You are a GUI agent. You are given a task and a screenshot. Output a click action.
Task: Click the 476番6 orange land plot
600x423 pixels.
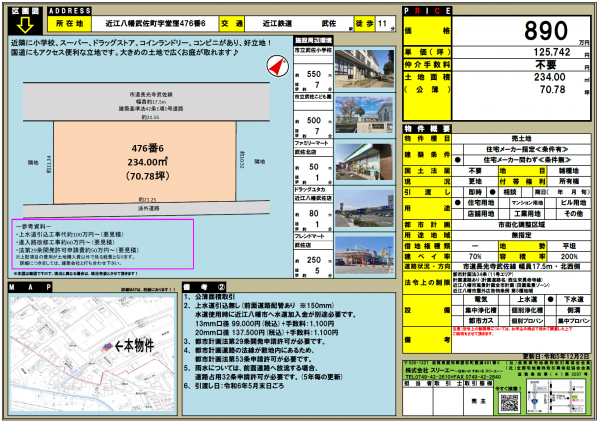145,162
